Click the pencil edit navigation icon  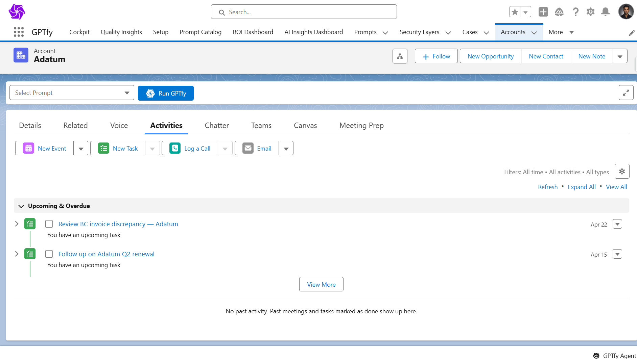tap(631, 33)
